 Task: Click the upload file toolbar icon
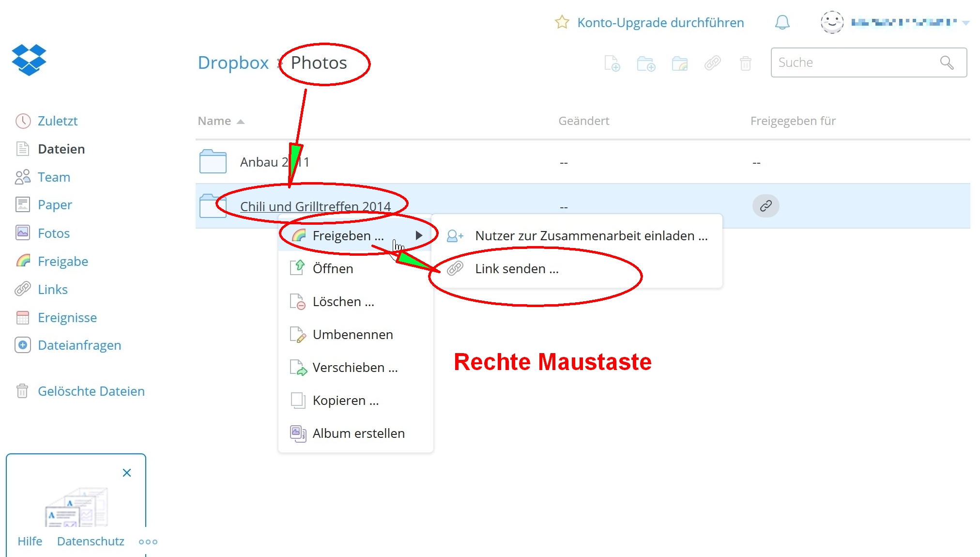pyautogui.click(x=612, y=63)
